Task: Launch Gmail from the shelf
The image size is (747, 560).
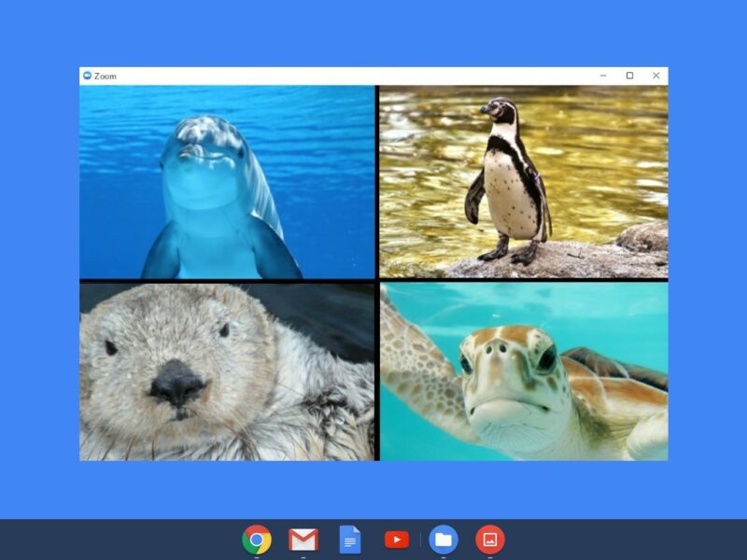Action: pyautogui.click(x=303, y=540)
